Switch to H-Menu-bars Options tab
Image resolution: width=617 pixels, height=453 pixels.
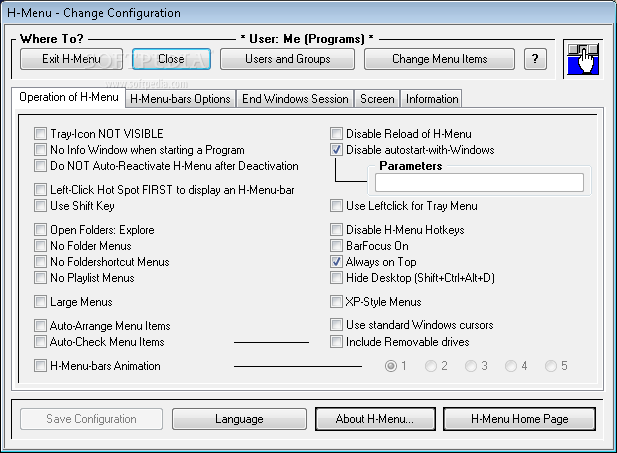(x=180, y=99)
